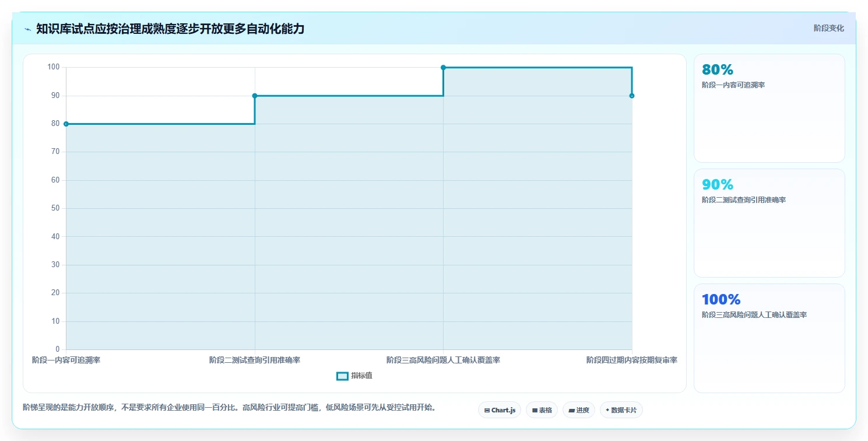Select the 进度 chip

pyautogui.click(x=578, y=410)
